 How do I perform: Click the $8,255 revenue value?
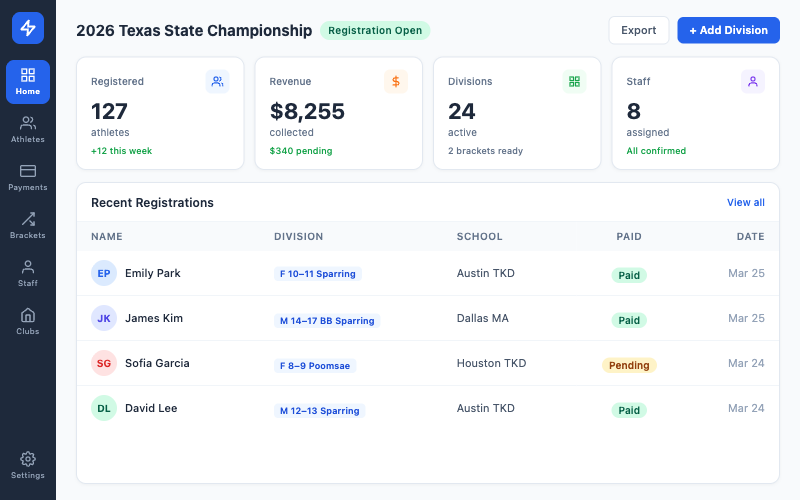pos(307,111)
